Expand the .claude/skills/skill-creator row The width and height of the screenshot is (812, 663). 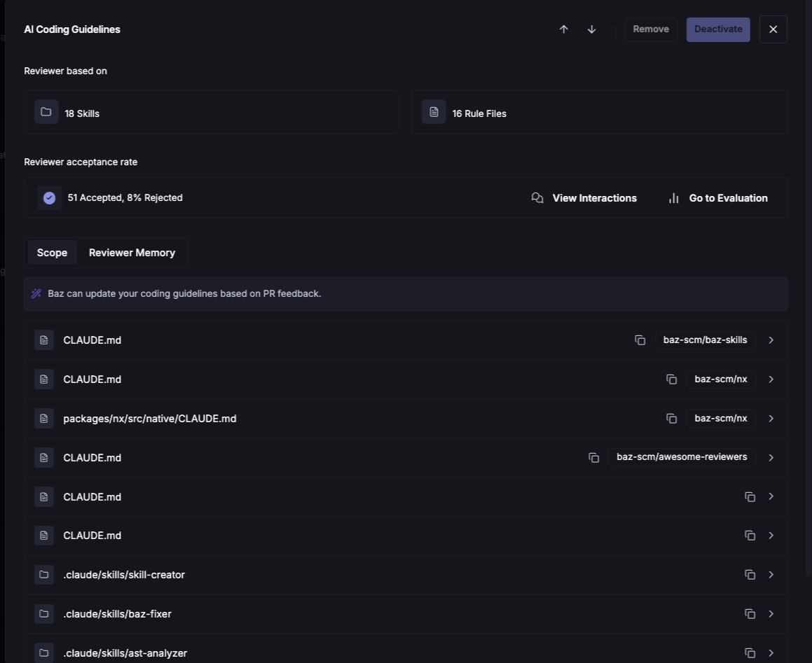pyautogui.click(x=771, y=575)
